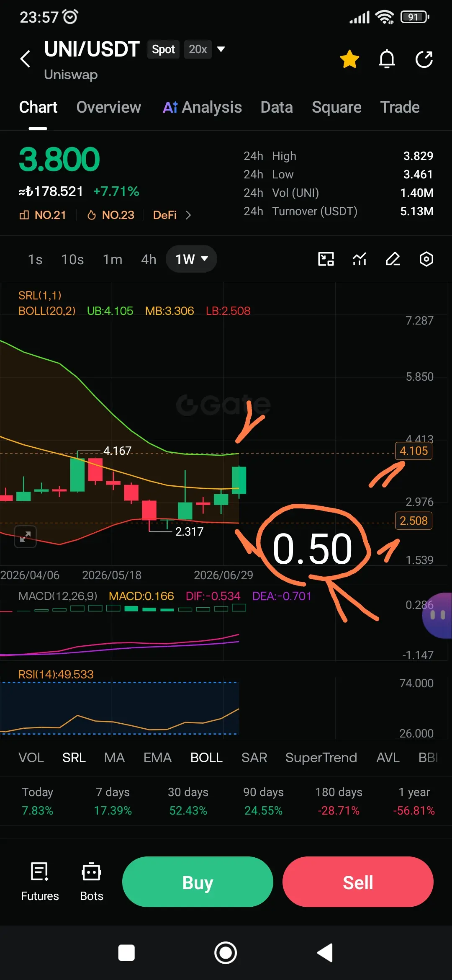Viewport: 452px width, 980px height.
Task: Open the indicators chart icon
Action: point(360,259)
